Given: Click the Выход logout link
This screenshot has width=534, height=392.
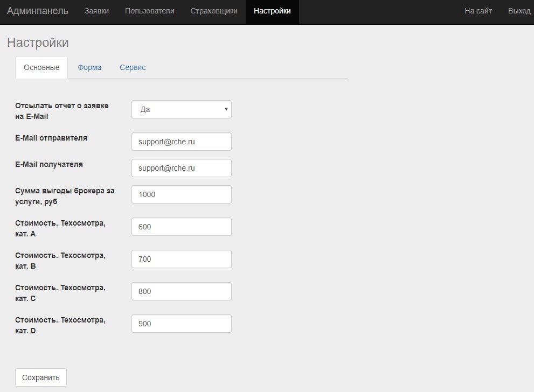Looking at the screenshot, I should tap(519, 11).
